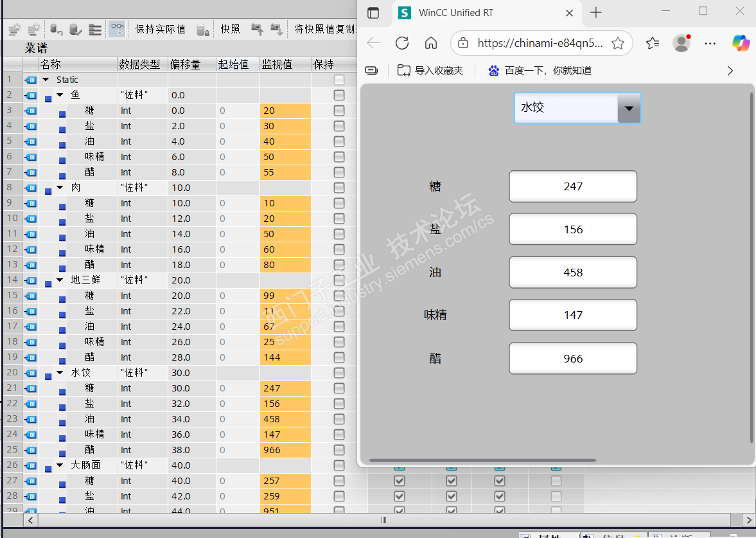Click the 监视值 column header

point(285,64)
